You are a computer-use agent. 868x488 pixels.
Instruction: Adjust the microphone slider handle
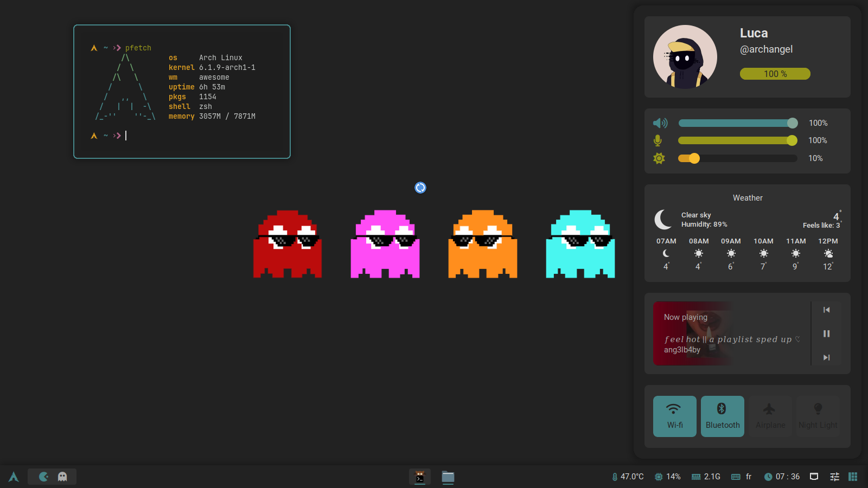pyautogui.click(x=792, y=140)
